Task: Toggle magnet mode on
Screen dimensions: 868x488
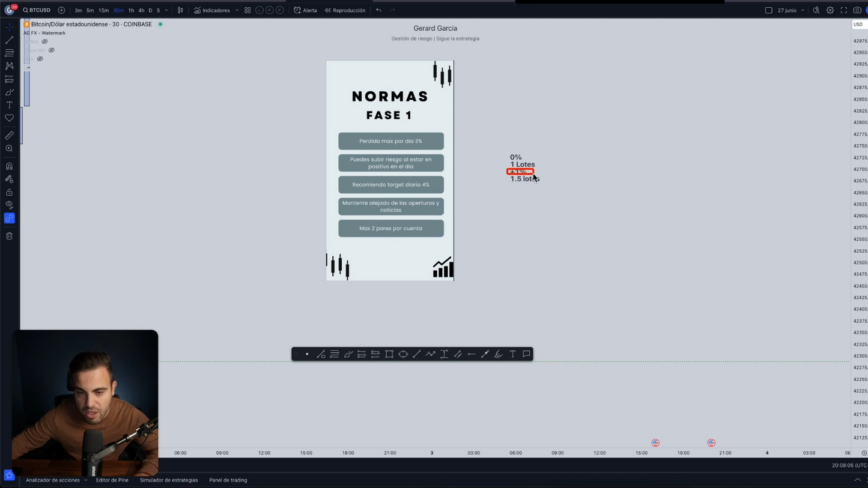Action: (x=9, y=166)
